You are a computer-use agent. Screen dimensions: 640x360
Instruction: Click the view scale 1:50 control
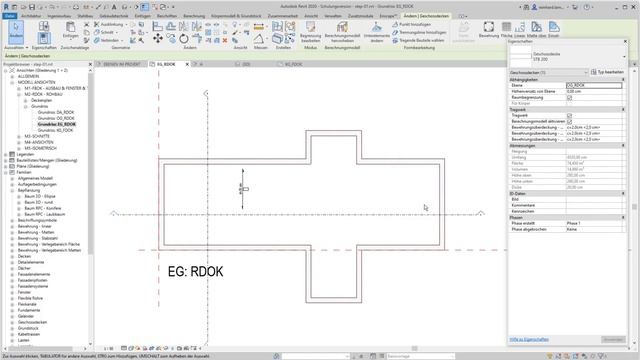(109, 349)
